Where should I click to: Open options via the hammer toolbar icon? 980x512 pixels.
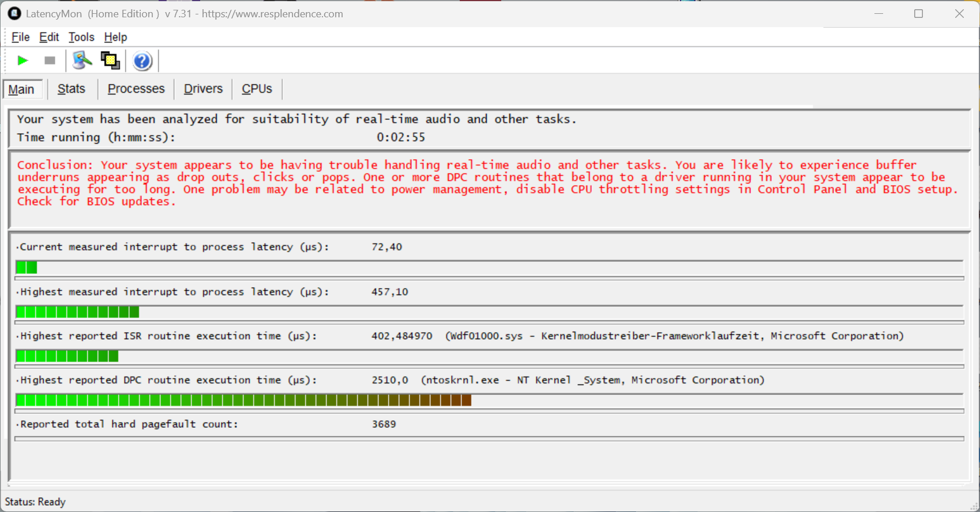(82, 61)
